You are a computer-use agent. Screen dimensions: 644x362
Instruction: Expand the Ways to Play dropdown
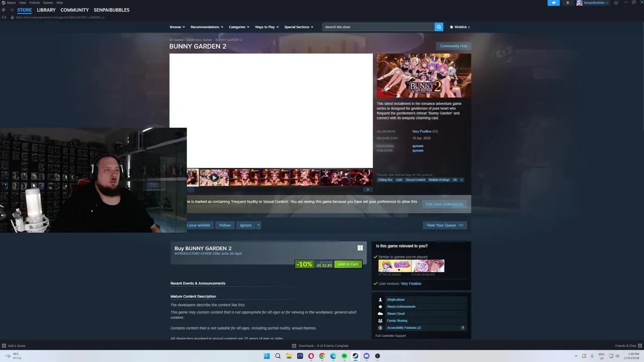[267, 27]
